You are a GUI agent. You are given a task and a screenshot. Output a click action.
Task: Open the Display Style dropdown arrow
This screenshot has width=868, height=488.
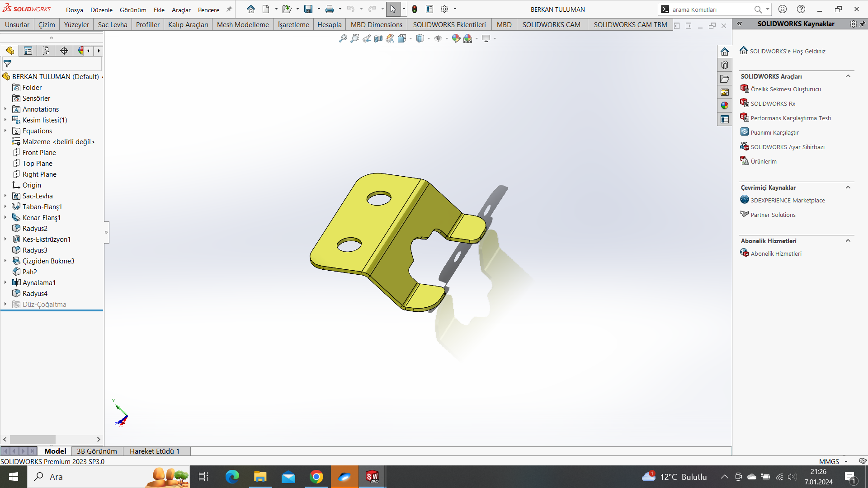429,39
